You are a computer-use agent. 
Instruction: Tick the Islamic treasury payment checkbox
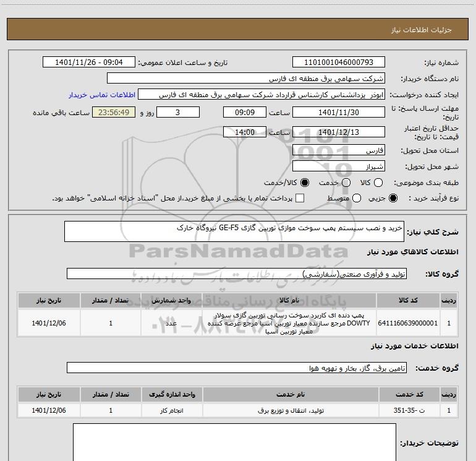(x=300, y=198)
